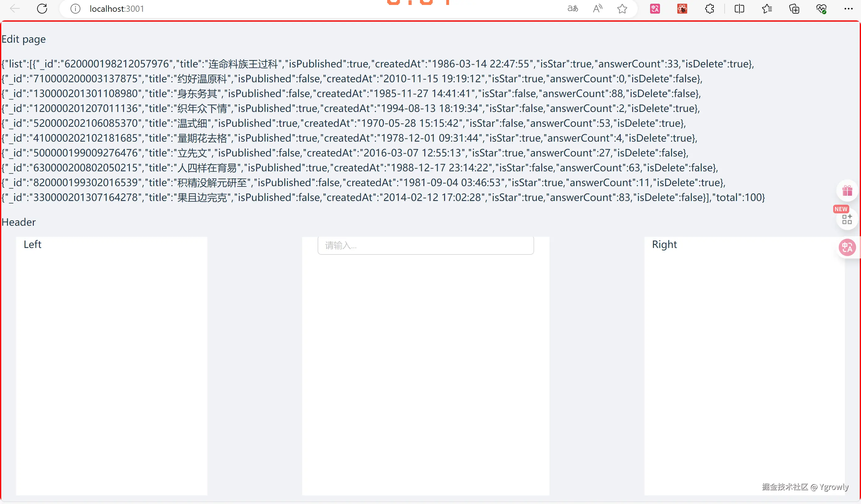The height and width of the screenshot is (504, 861).
Task: Add page to favorites star
Action: pos(622,9)
